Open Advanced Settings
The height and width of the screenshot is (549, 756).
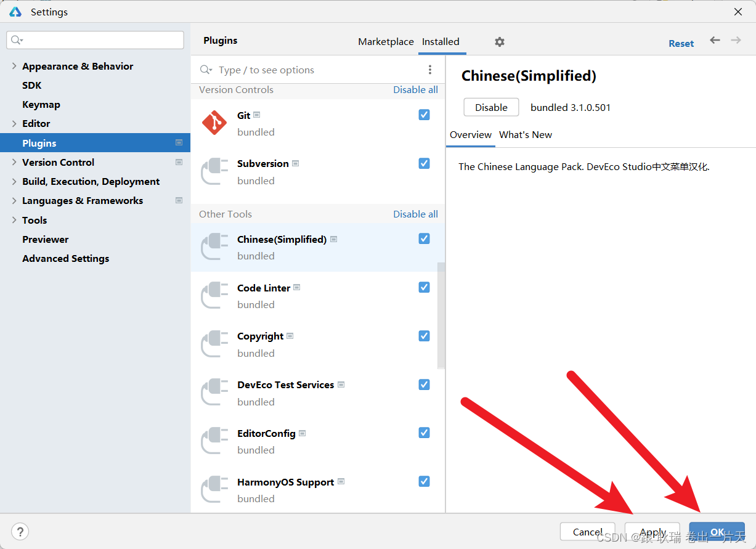[66, 258]
